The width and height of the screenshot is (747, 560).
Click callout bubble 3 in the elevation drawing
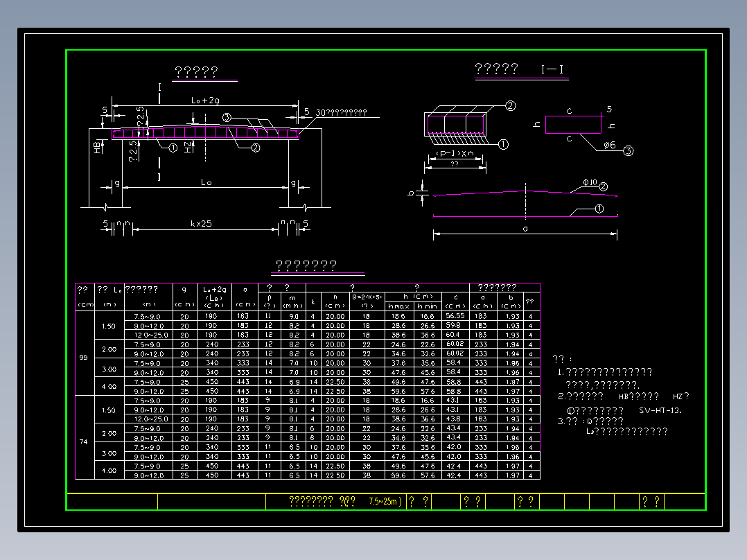coord(227,117)
